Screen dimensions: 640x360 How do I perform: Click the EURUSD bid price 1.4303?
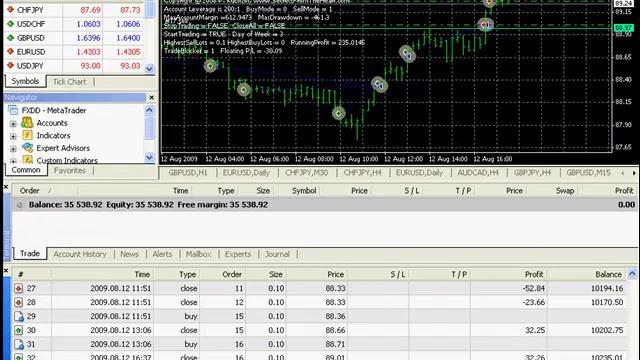click(88, 52)
